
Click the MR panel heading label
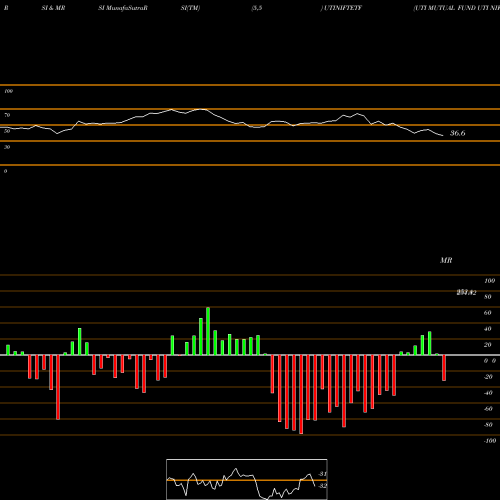[446, 260]
